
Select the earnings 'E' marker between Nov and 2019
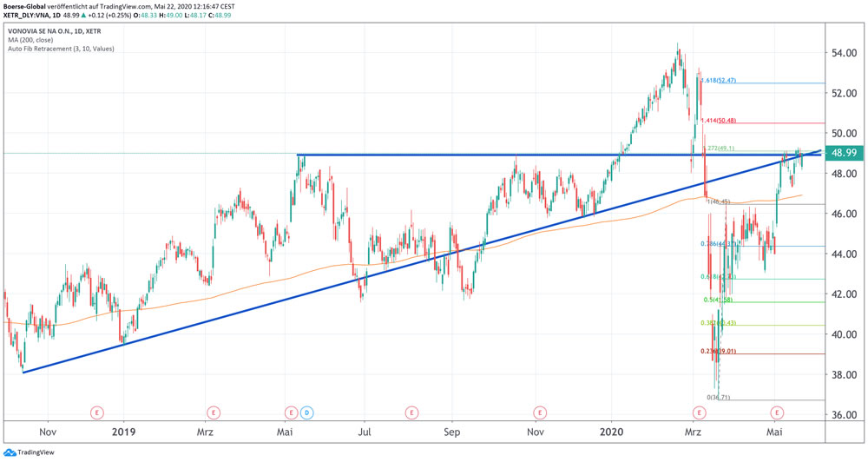97,412
